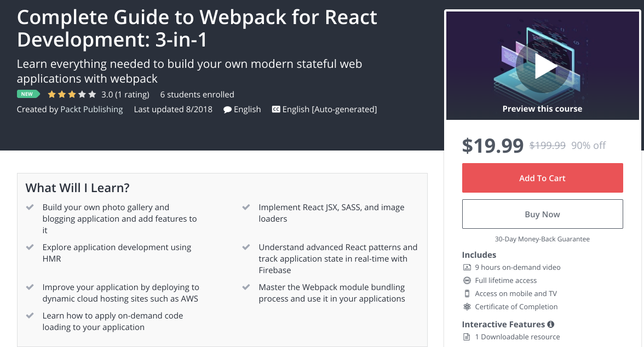Screen dimensions: 644x347
Task: Click the closed captions CC icon
Action: pos(276,109)
